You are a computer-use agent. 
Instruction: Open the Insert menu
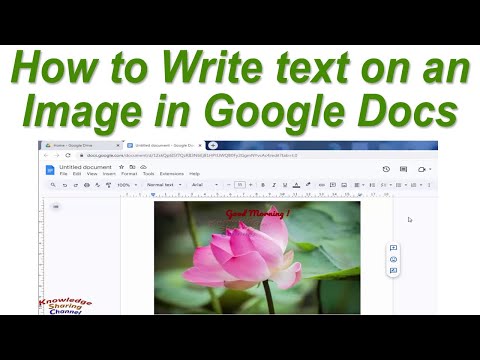coord(109,174)
